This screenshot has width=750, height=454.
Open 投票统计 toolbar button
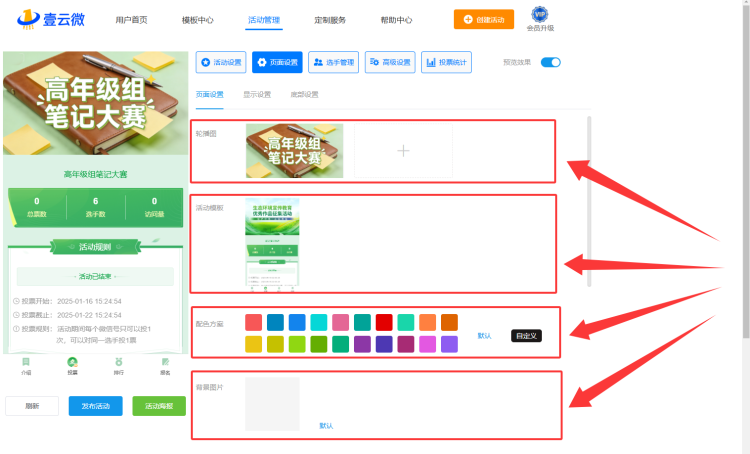coord(446,62)
